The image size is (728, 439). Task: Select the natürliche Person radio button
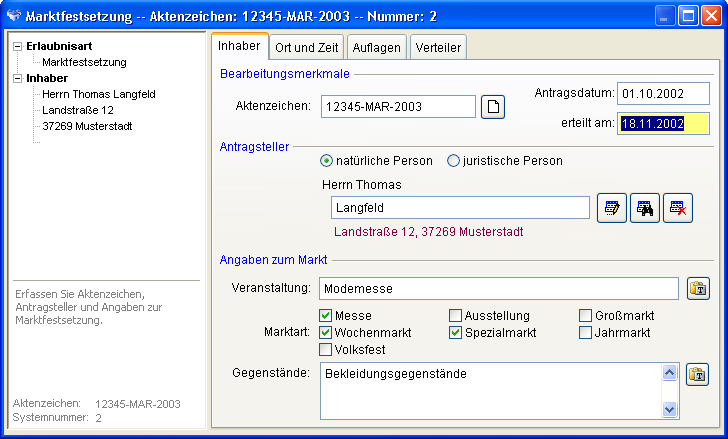point(326,161)
